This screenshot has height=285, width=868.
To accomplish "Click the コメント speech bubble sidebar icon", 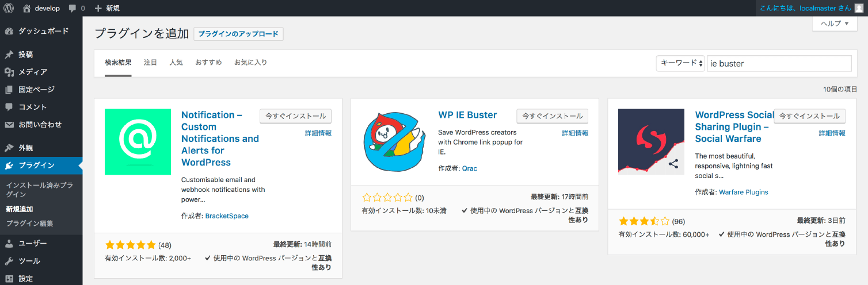I will [9, 107].
